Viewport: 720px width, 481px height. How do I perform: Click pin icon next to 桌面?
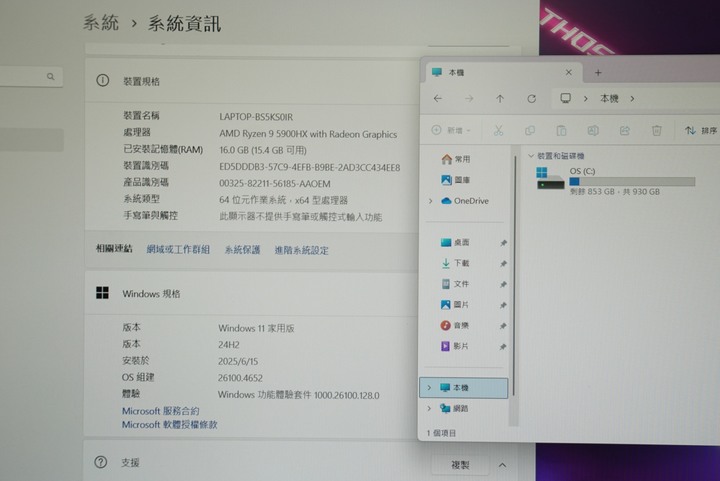[503, 243]
